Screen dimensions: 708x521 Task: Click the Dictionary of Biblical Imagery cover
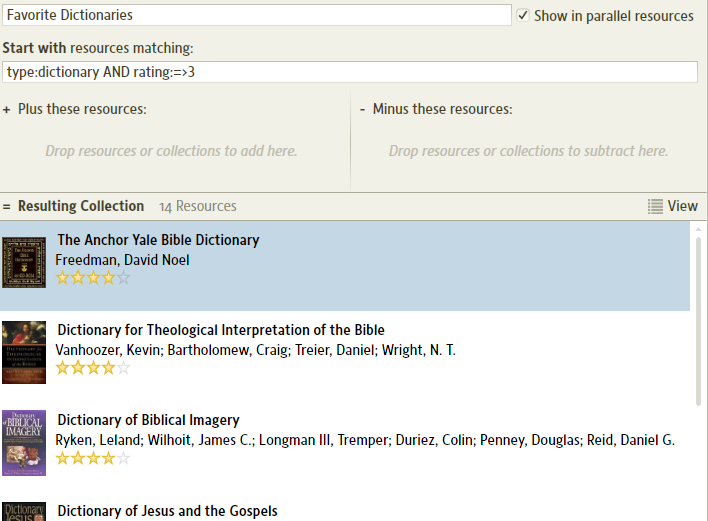[x=24, y=442]
